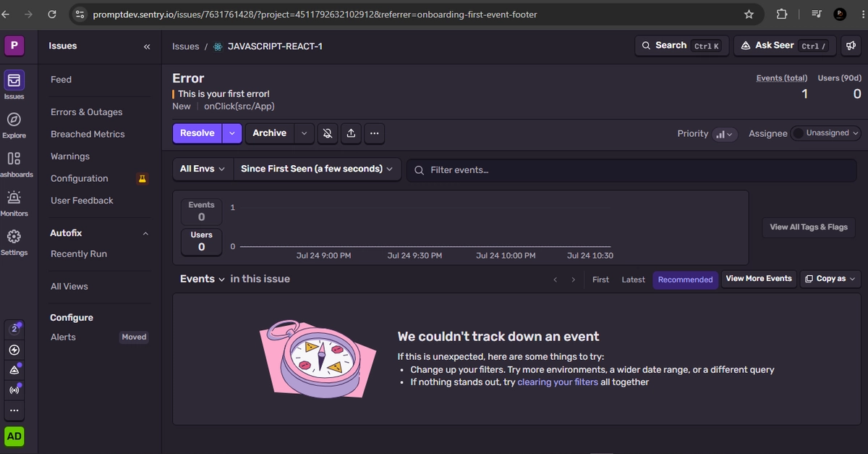Click the site information icon in address bar
The height and width of the screenshot is (454, 868).
81,14
